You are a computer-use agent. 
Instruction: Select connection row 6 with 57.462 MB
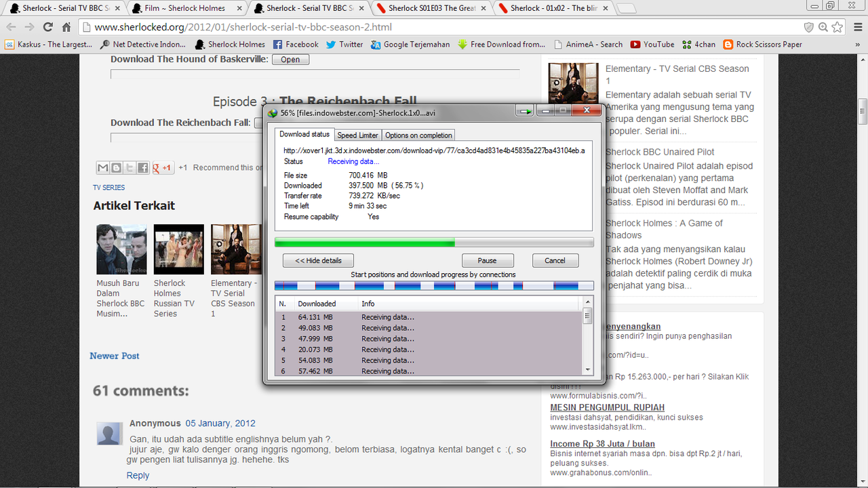pyautogui.click(x=429, y=371)
